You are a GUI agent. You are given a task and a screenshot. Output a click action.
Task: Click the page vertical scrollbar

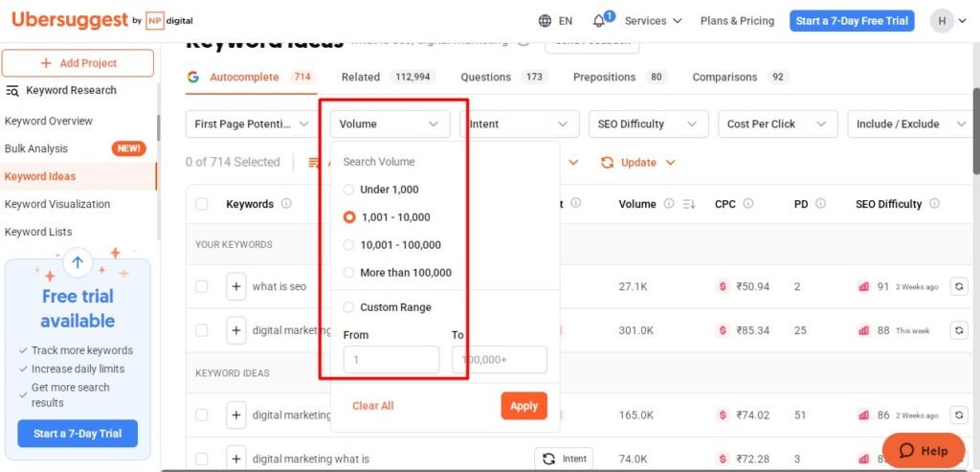[976, 131]
